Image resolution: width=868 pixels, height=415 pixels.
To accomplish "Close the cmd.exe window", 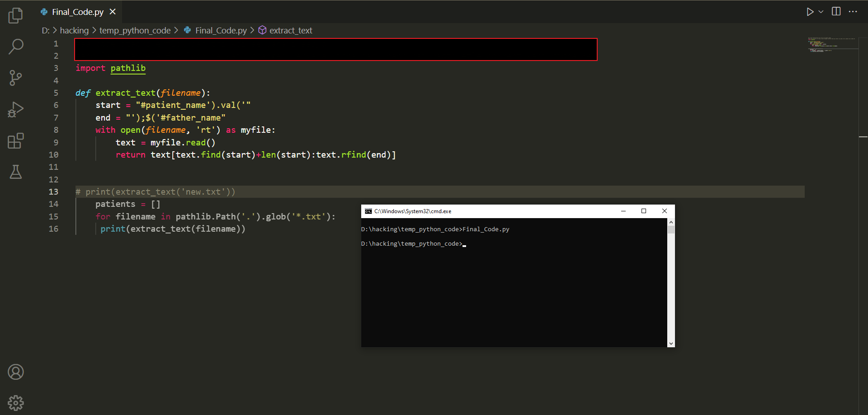I will coord(665,211).
